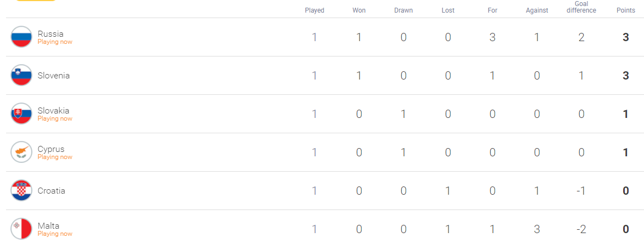Open the Russia team link
Viewport: 644px width, 249px height.
pyautogui.click(x=51, y=33)
